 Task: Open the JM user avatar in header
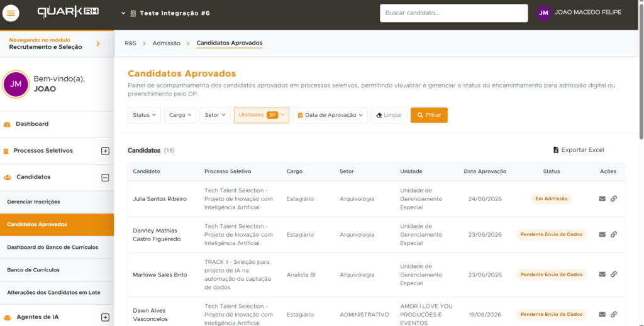[543, 13]
